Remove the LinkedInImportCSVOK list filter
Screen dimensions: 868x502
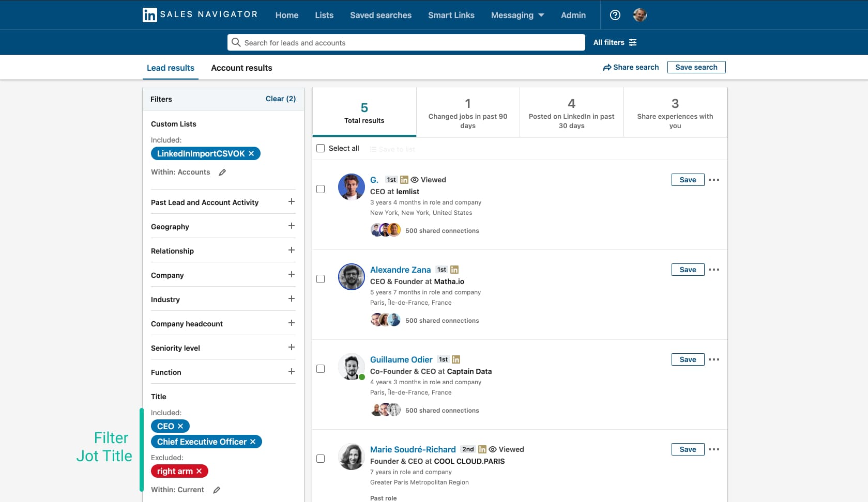251,153
